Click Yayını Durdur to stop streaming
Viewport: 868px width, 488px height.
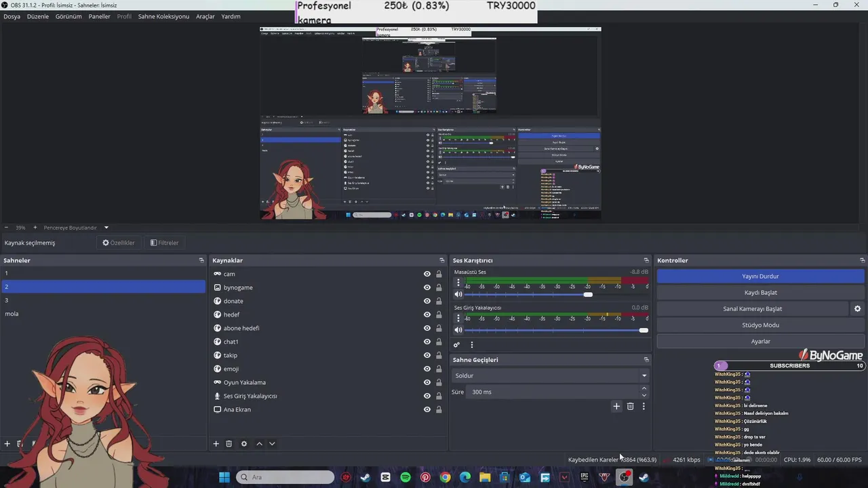760,277
